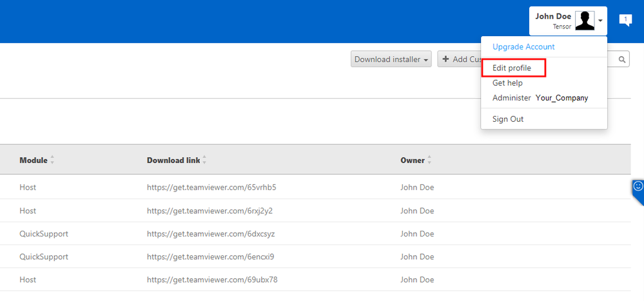Click link https://get.teamviewer.com/6encxi9
644x301 pixels.
click(x=211, y=257)
